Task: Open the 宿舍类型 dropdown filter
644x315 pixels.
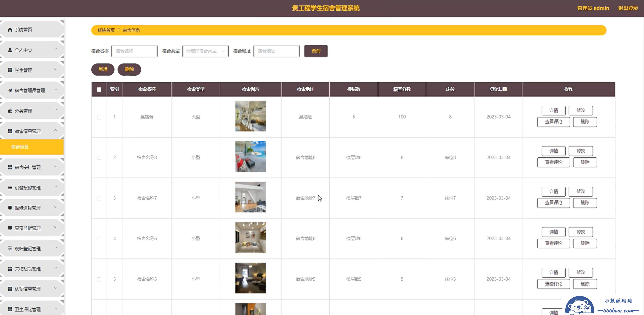Action: (x=206, y=51)
